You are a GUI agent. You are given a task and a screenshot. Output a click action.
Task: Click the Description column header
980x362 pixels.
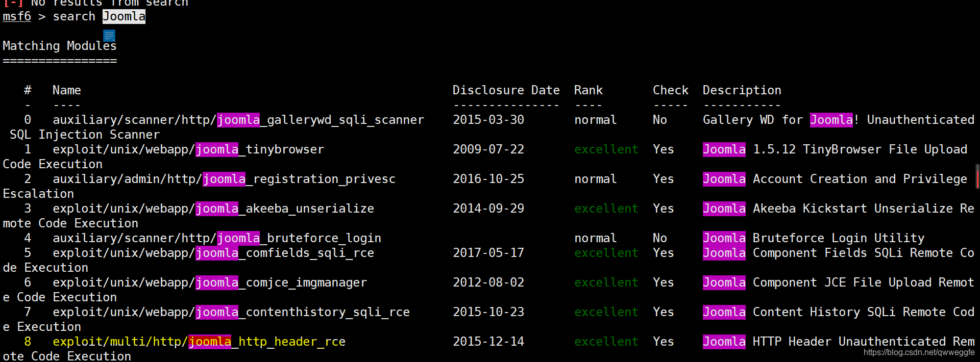tap(742, 90)
